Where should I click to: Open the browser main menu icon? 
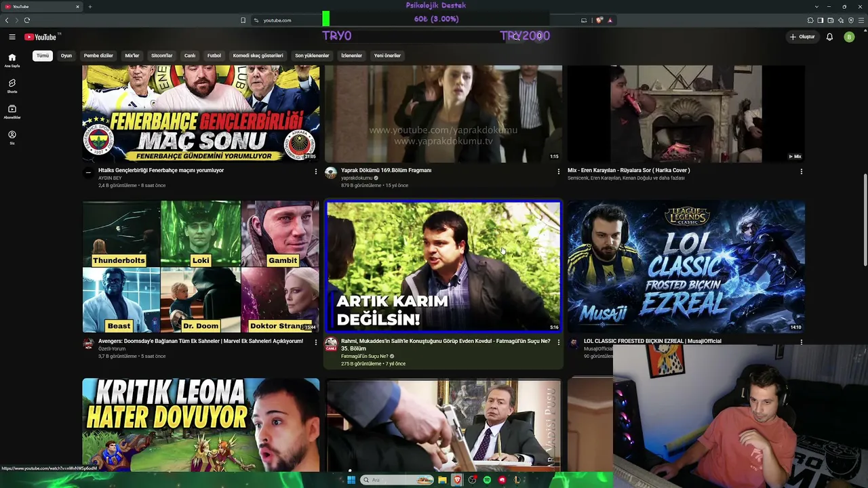point(861,20)
